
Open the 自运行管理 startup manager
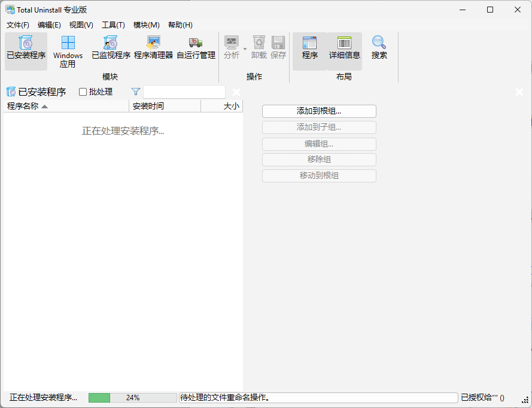196,43
